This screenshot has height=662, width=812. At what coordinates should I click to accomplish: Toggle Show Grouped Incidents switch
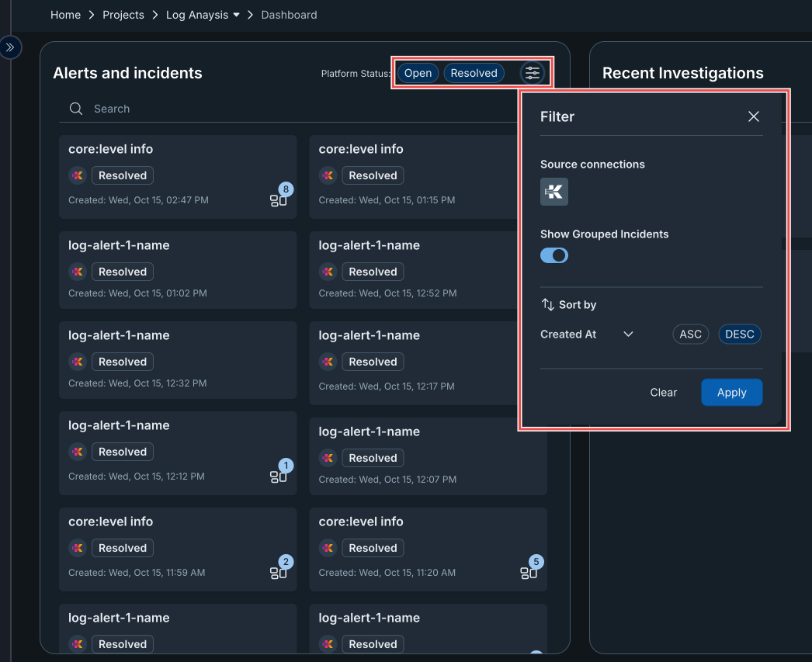[554, 255]
